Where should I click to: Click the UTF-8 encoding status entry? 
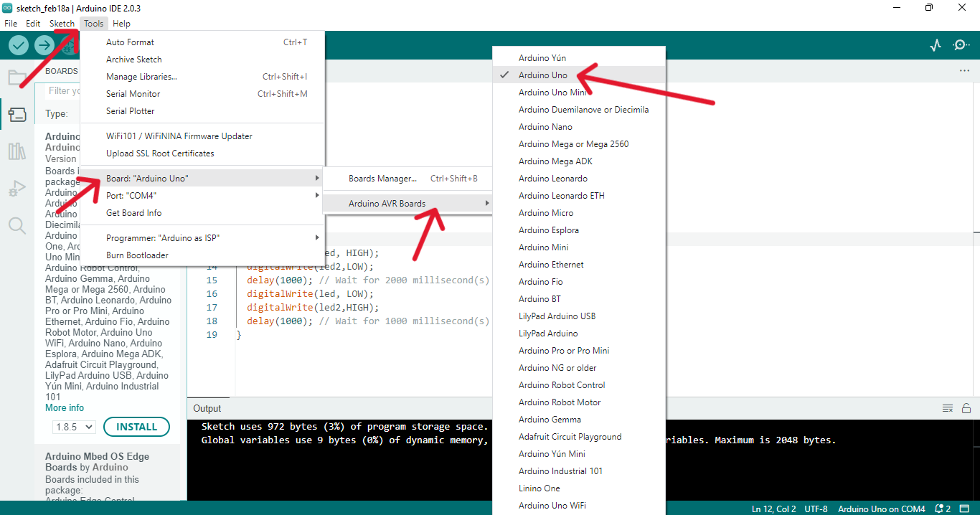click(816, 509)
